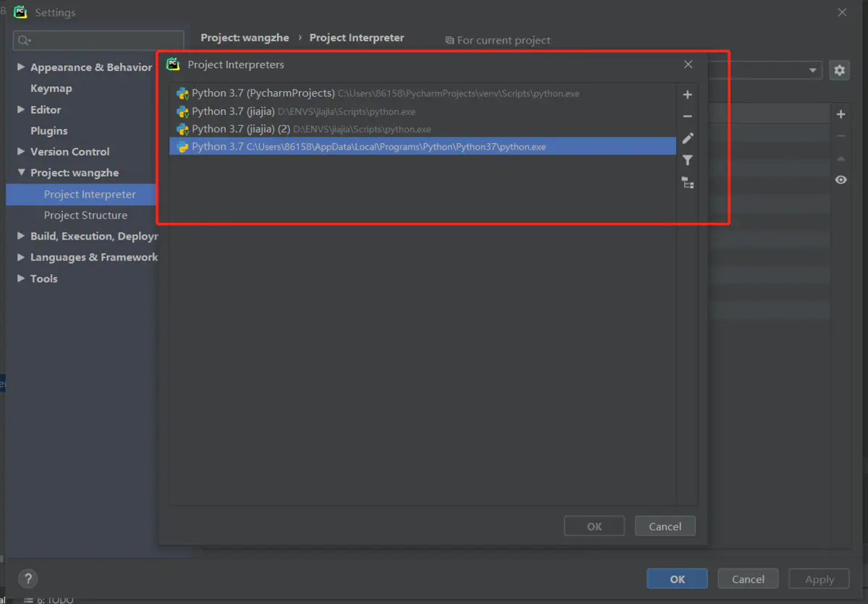
Task: Expand the Build, Execution, Deployment section
Action: coord(21,237)
